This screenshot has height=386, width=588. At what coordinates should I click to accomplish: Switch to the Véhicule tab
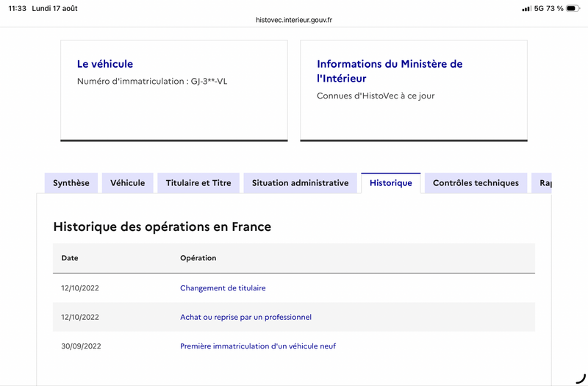pyautogui.click(x=127, y=183)
